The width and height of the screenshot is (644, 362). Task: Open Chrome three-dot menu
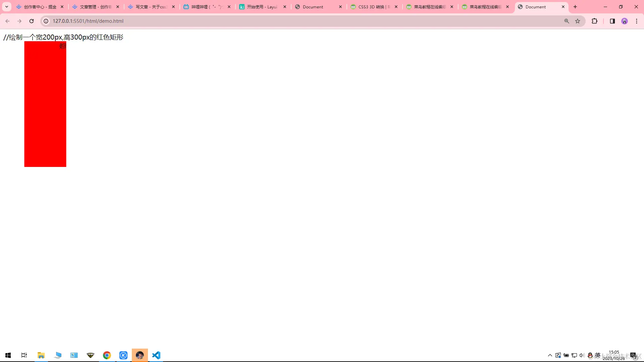[x=637, y=21]
